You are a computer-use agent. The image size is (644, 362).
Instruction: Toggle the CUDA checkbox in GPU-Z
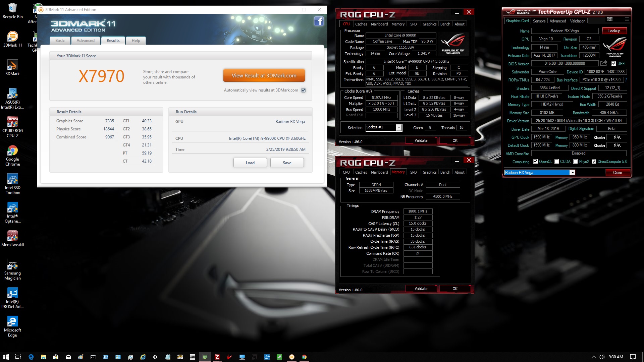click(557, 162)
